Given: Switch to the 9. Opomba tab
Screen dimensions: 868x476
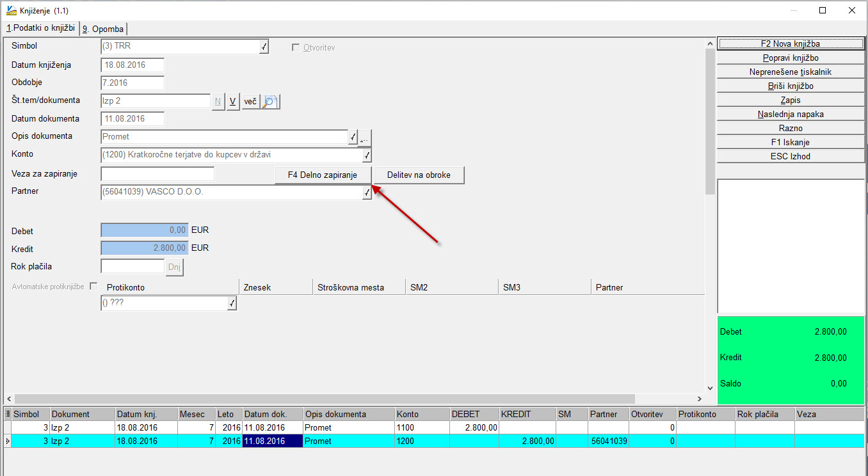Looking at the screenshot, I should point(104,29).
